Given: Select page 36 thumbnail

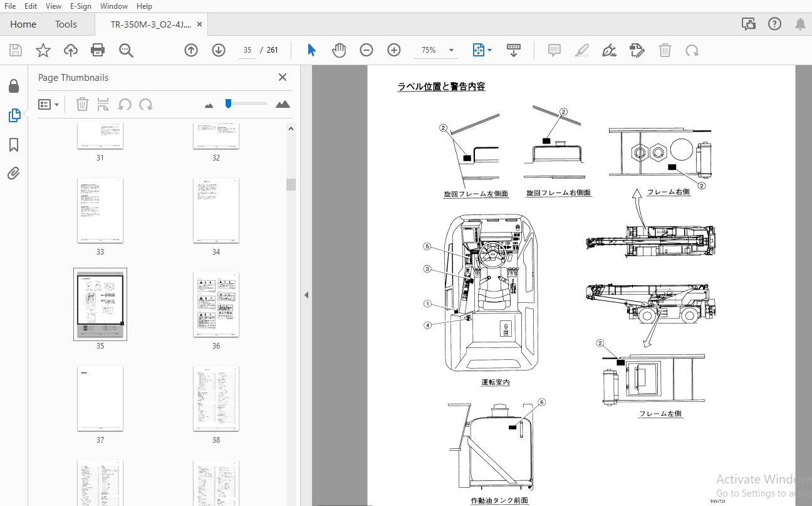Looking at the screenshot, I should pyautogui.click(x=216, y=305).
